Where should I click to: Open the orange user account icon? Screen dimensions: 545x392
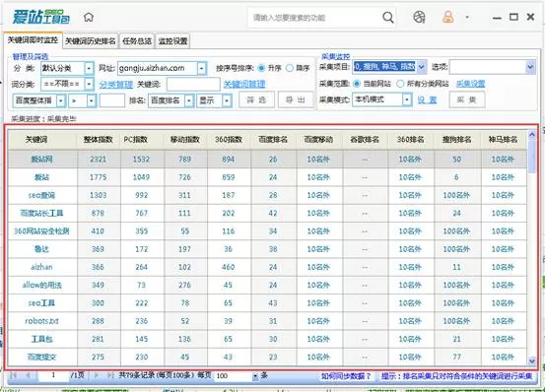pos(447,17)
